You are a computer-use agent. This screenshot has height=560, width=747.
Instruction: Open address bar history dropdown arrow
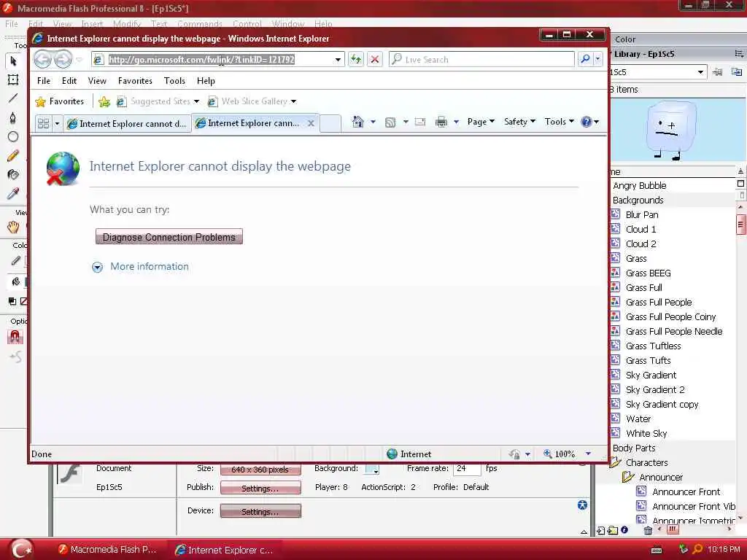(x=338, y=60)
